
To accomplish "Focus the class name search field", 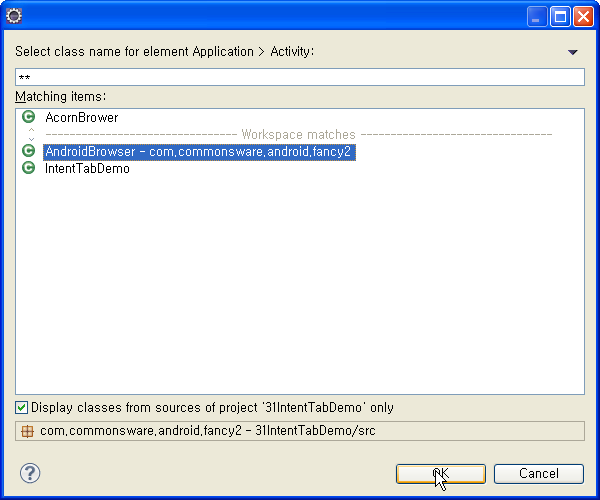I will pyautogui.click(x=300, y=77).
